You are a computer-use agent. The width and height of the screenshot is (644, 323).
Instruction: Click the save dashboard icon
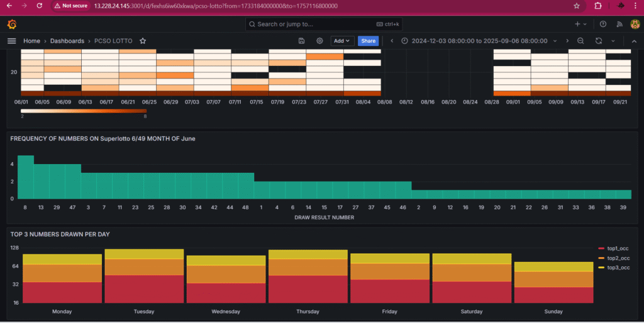pos(302,41)
